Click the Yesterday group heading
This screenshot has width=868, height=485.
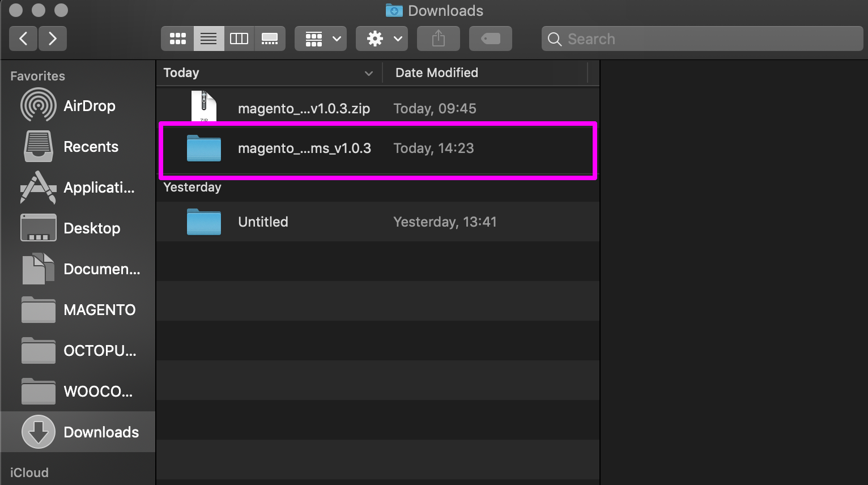tap(192, 187)
